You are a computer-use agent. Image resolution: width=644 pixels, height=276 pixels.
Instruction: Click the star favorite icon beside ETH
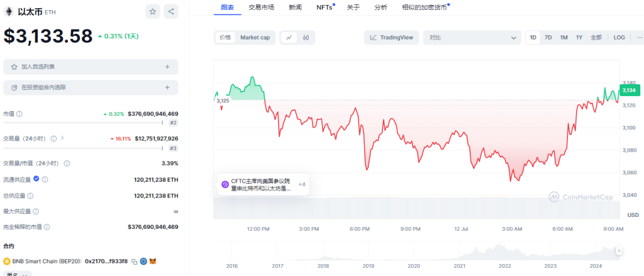[153, 11]
